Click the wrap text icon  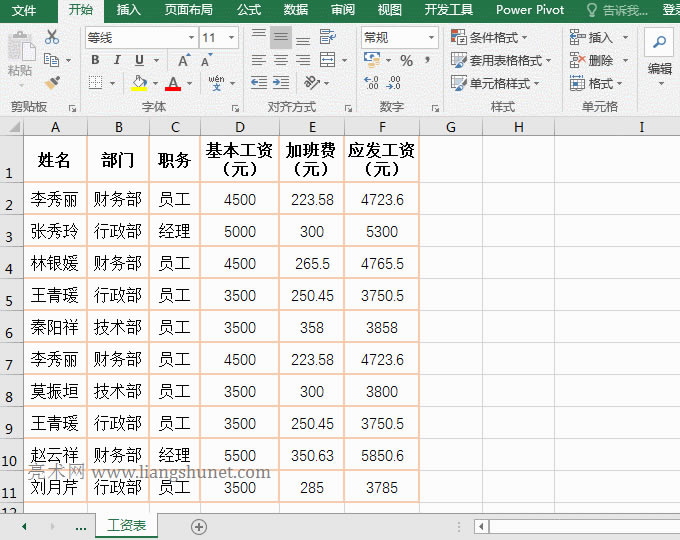(x=325, y=38)
